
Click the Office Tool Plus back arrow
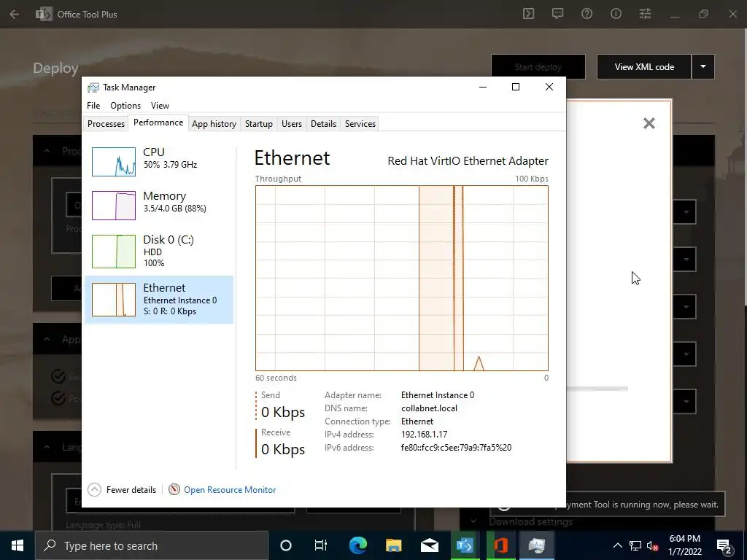click(15, 15)
